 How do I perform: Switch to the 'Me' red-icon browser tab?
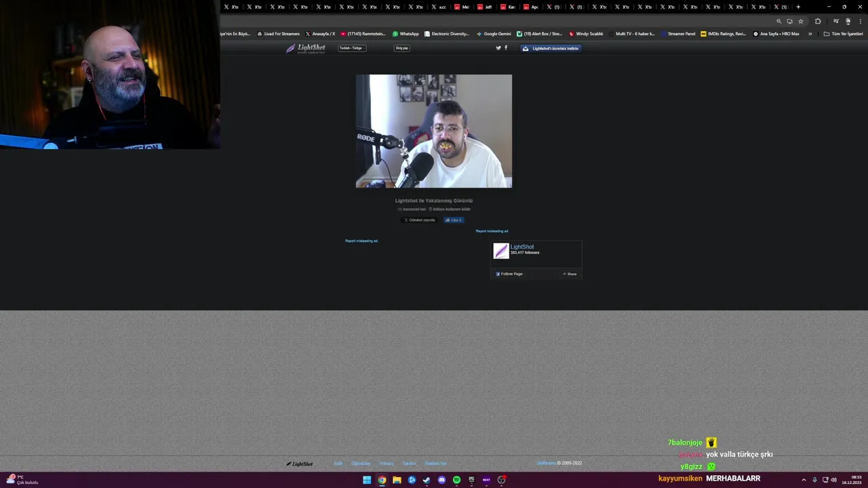pos(461,7)
